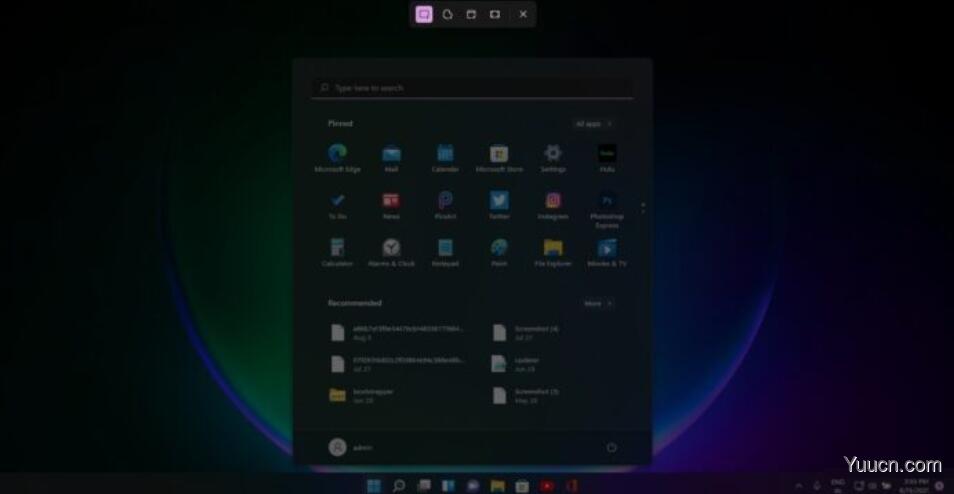Launch the Hulu app
Screen dimensions: 954x494
click(x=607, y=159)
